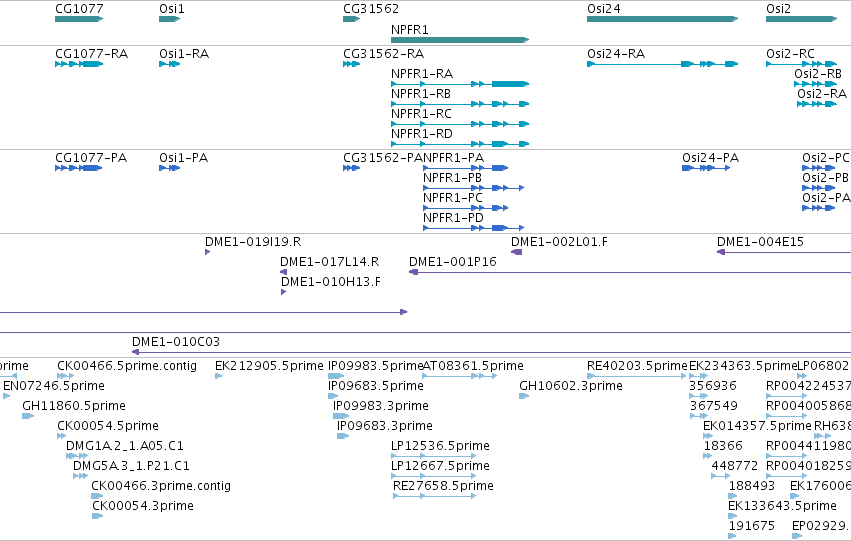Click the NPFR1 gene bar
This screenshot has height=541, width=851.
460,40
